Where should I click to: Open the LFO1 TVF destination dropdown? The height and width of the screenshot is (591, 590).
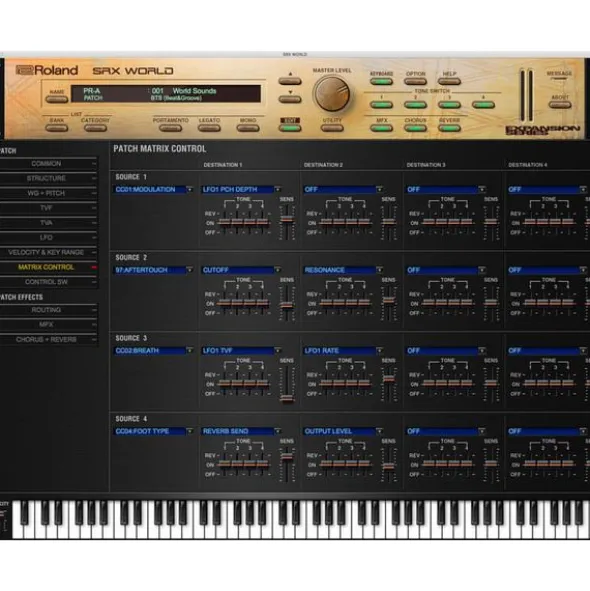241,351
